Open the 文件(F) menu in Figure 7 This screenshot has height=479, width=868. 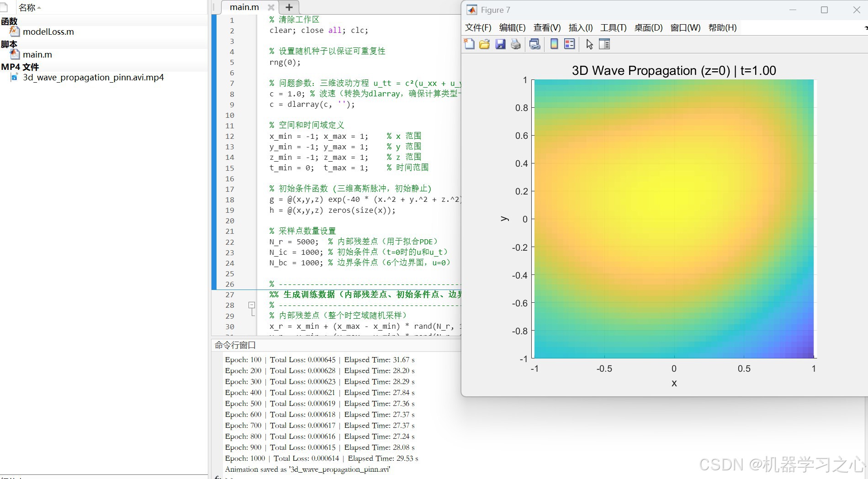(478, 28)
